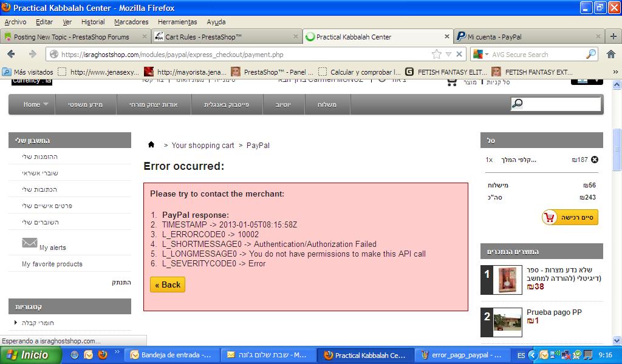Image resolution: width=622 pixels, height=364 pixels.
Task: Close the Practical Kabbalah Center tab
Action: (446, 36)
